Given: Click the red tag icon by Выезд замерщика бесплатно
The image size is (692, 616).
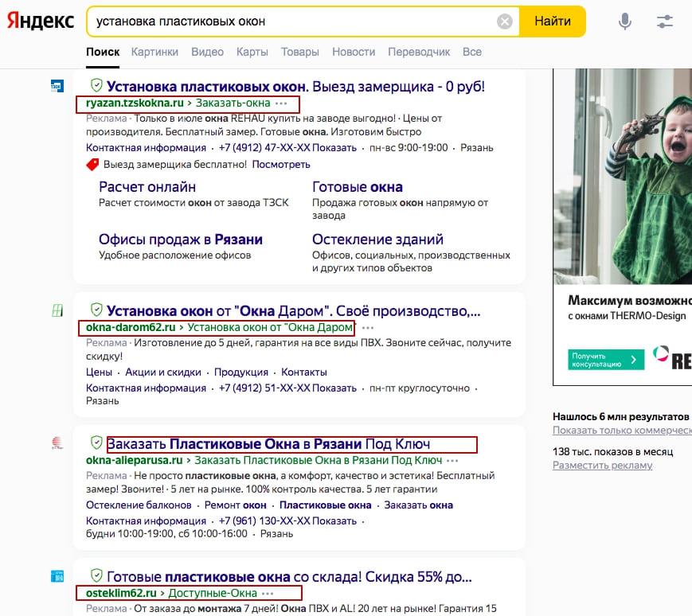Looking at the screenshot, I should tap(92, 165).
